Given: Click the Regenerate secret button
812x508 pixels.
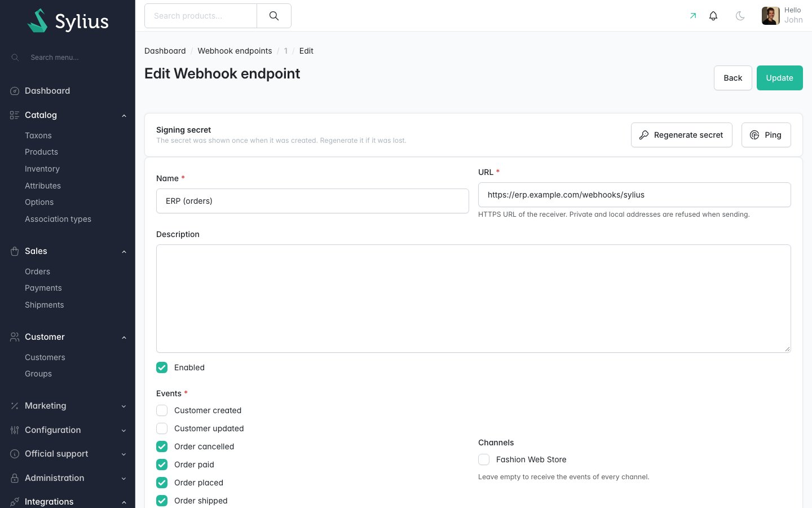Looking at the screenshot, I should (681, 135).
